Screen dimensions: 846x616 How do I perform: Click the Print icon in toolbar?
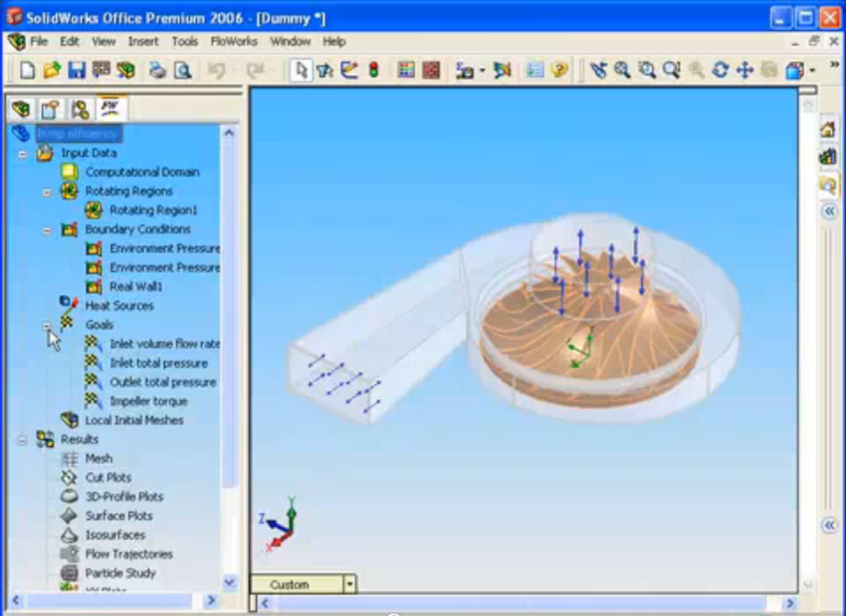157,70
